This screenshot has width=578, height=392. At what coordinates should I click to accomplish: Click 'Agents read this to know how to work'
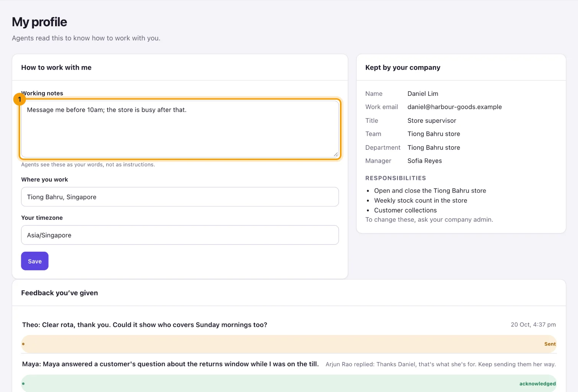point(86,38)
